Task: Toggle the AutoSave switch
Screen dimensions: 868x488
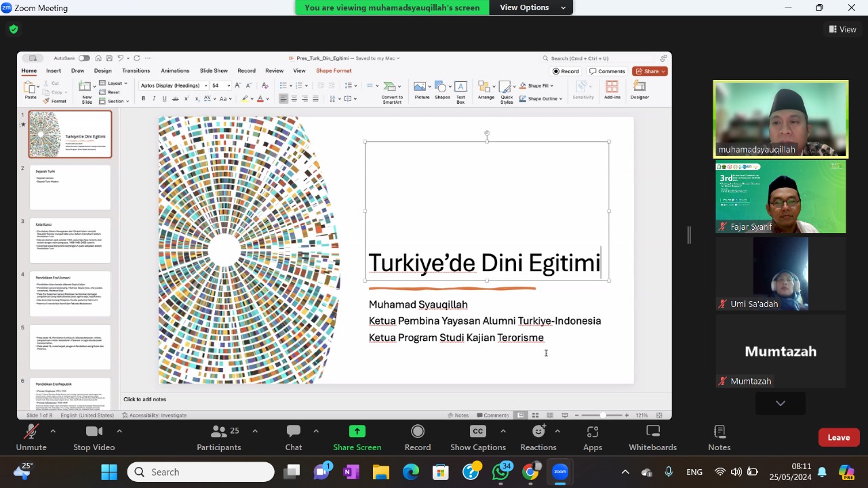Action: pos(84,58)
